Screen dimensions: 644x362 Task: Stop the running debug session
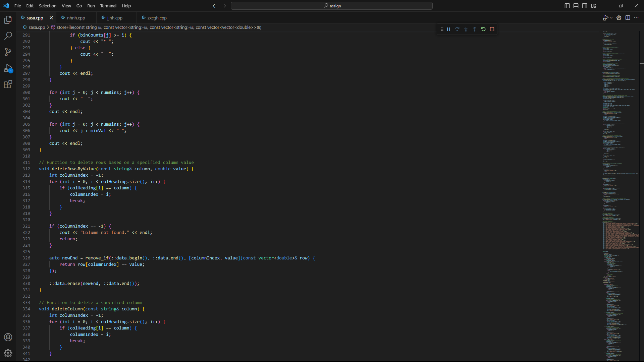click(492, 29)
